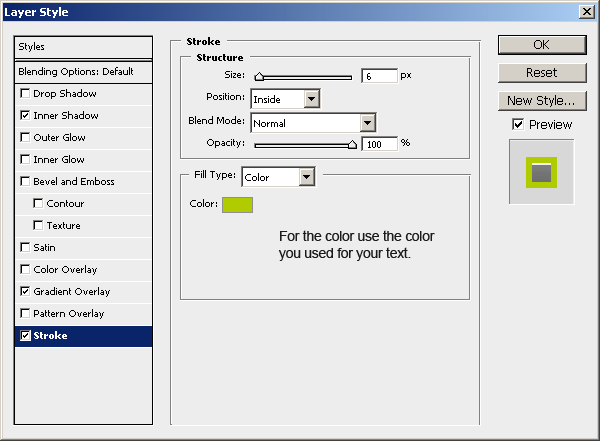Click the stroke preview thumbnail
Viewport: 600px width, 441px height.
(x=541, y=172)
